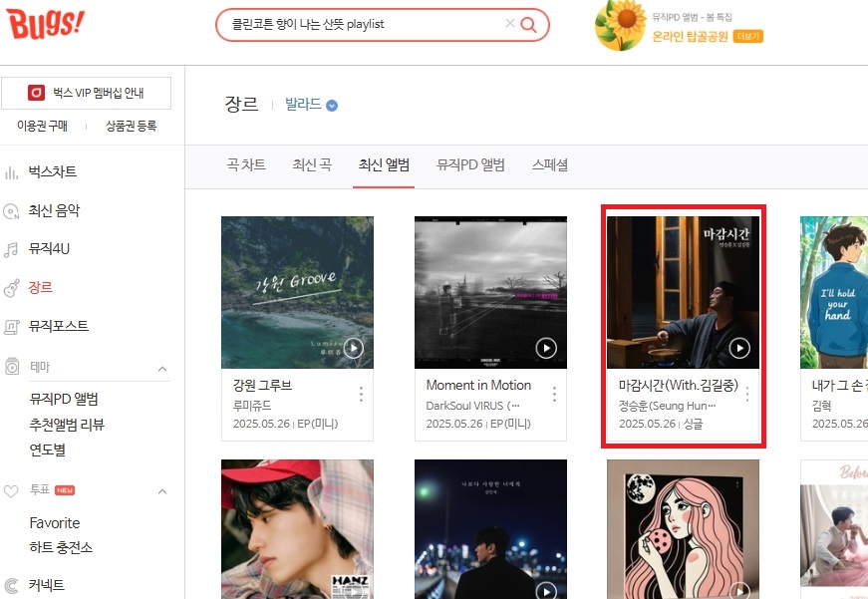
Task: Open 마감시간 album cover
Action: (x=683, y=292)
